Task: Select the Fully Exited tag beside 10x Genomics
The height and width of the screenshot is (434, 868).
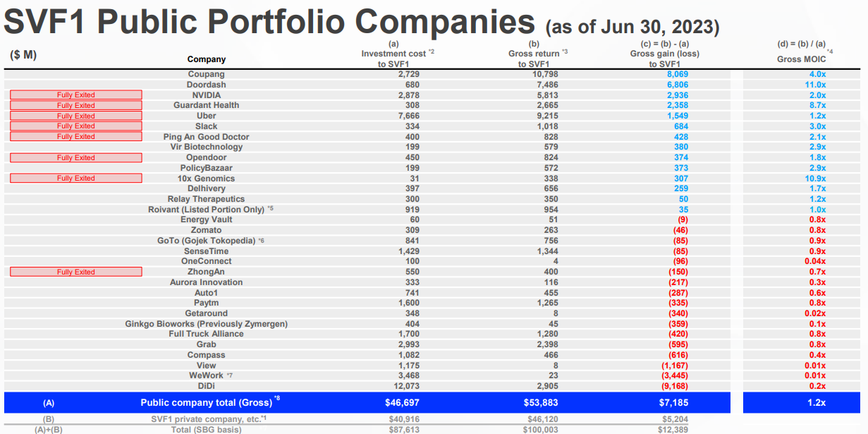Action: pyautogui.click(x=76, y=178)
